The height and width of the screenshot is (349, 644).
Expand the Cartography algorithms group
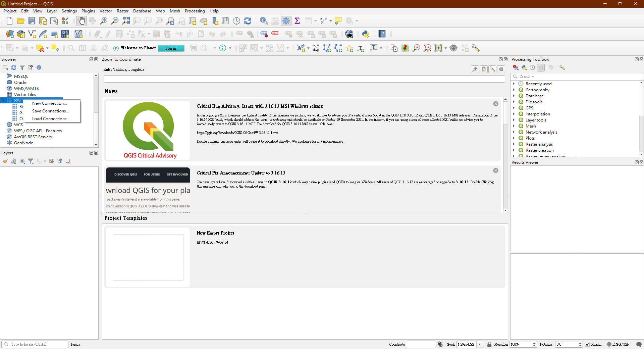514,90
